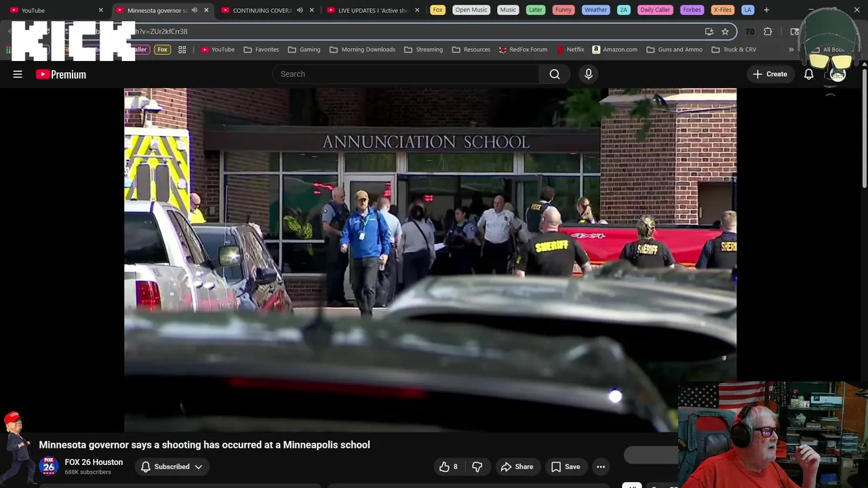
Task: Mute the Minnesota governor tab audio
Action: tap(194, 10)
